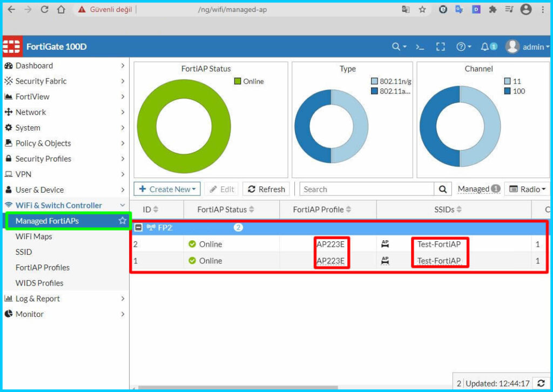Open the browser extensions puzzle icon
This screenshot has width=553, height=392.
coord(493,10)
